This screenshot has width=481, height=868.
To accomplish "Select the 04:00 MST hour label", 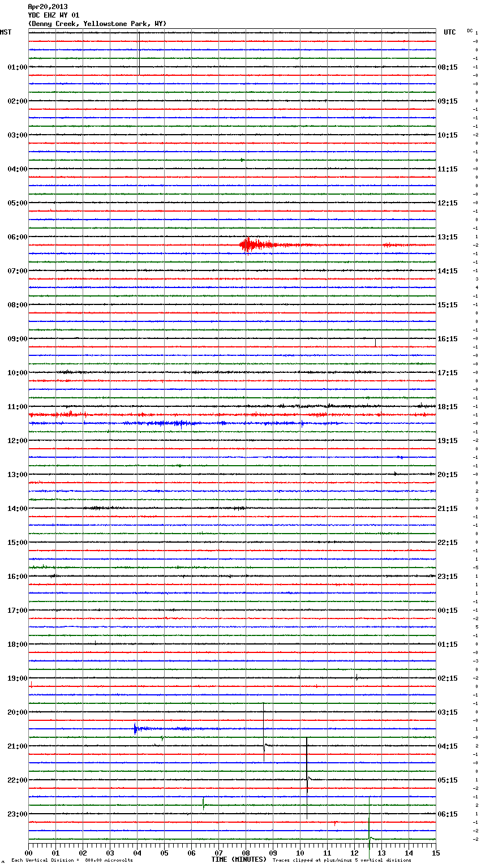I will [x=18, y=169].
